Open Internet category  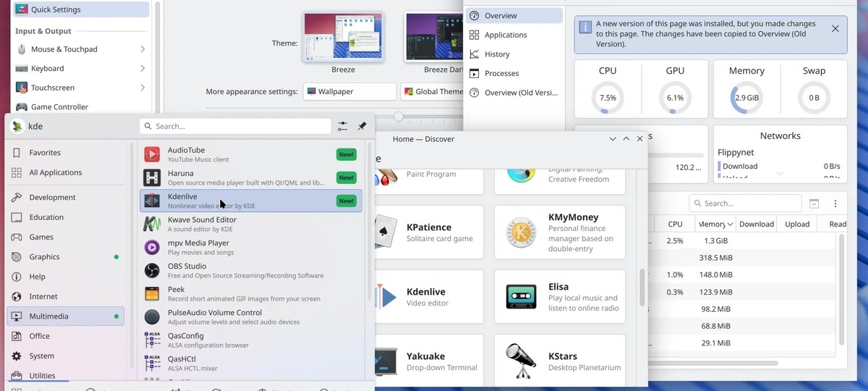coord(67,296)
